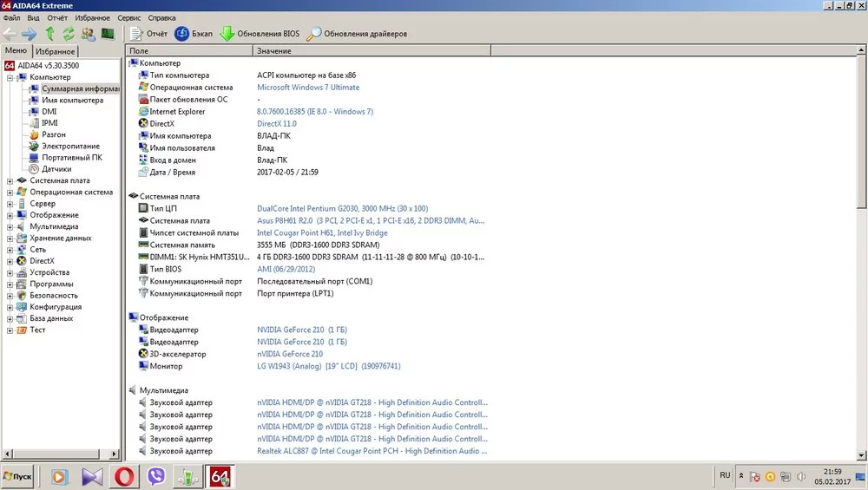Click the Отчёт report toolbar button
The width and height of the screenshot is (868, 490).
click(x=148, y=34)
